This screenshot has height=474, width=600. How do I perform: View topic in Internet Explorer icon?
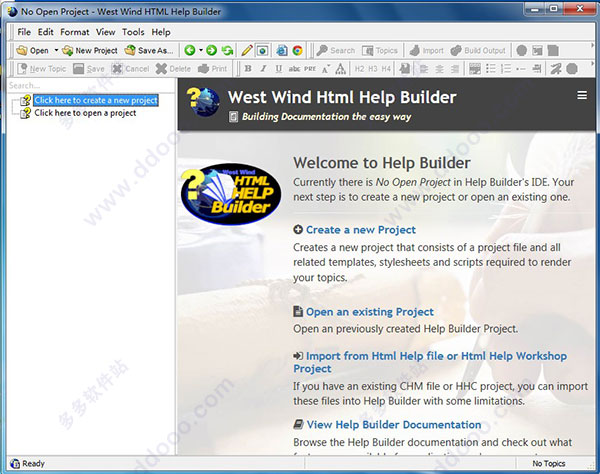click(x=282, y=50)
